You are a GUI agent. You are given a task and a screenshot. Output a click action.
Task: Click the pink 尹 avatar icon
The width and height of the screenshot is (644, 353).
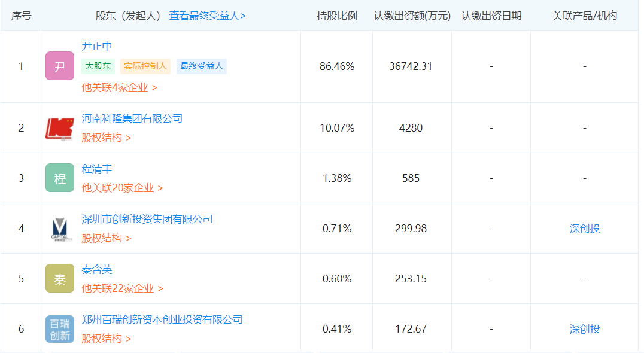tap(60, 66)
